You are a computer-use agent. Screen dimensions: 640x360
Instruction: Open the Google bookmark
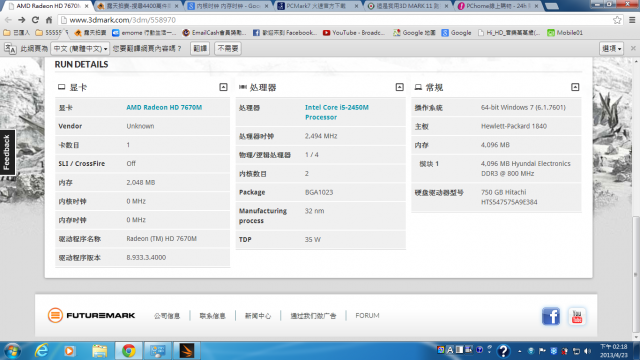[x=456, y=33]
